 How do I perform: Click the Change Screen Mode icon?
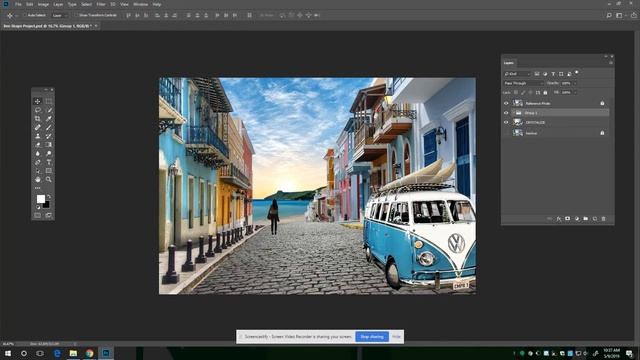pyautogui.click(x=49, y=216)
